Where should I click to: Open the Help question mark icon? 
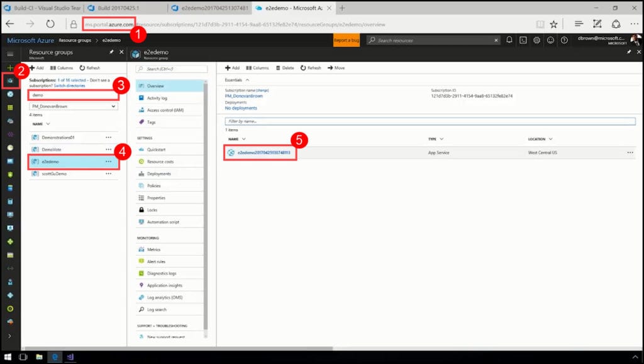564,40
